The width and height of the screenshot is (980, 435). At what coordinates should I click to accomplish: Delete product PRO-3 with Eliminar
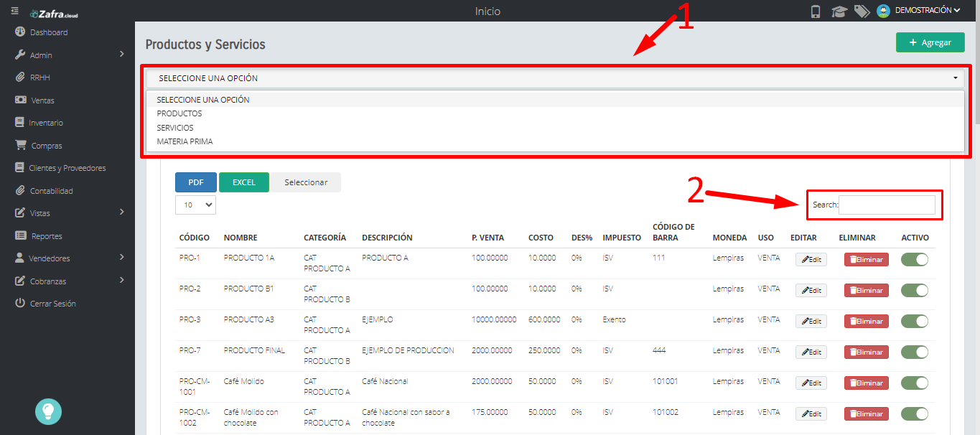(867, 322)
